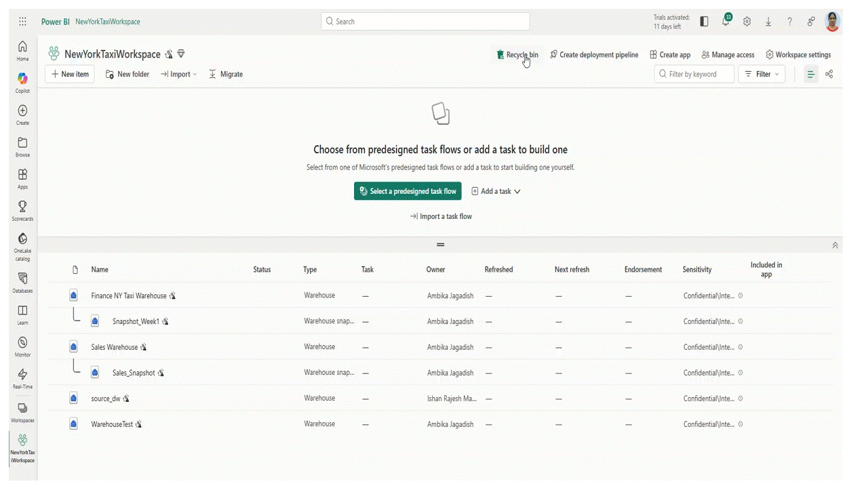The height and width of the screenshot is (488, 868).
Task: Open the app launcher waffle icon
Action: click(22, 22)
